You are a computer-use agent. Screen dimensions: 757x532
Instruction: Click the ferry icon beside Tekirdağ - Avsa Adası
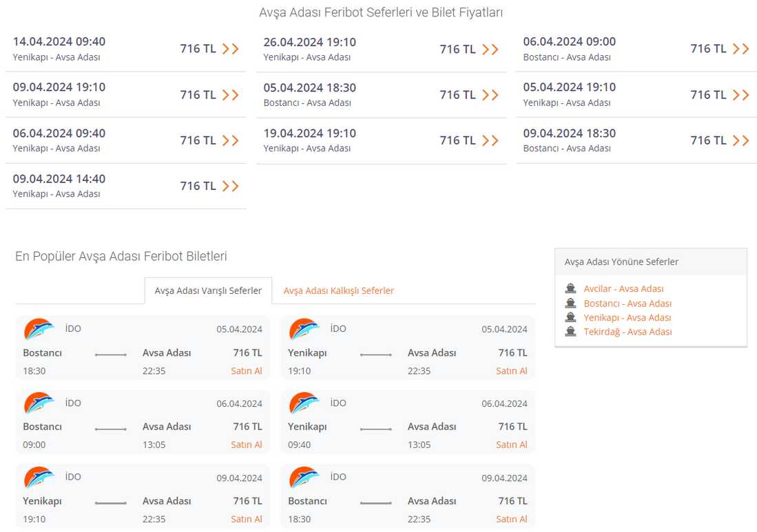[x=570, y=332]
